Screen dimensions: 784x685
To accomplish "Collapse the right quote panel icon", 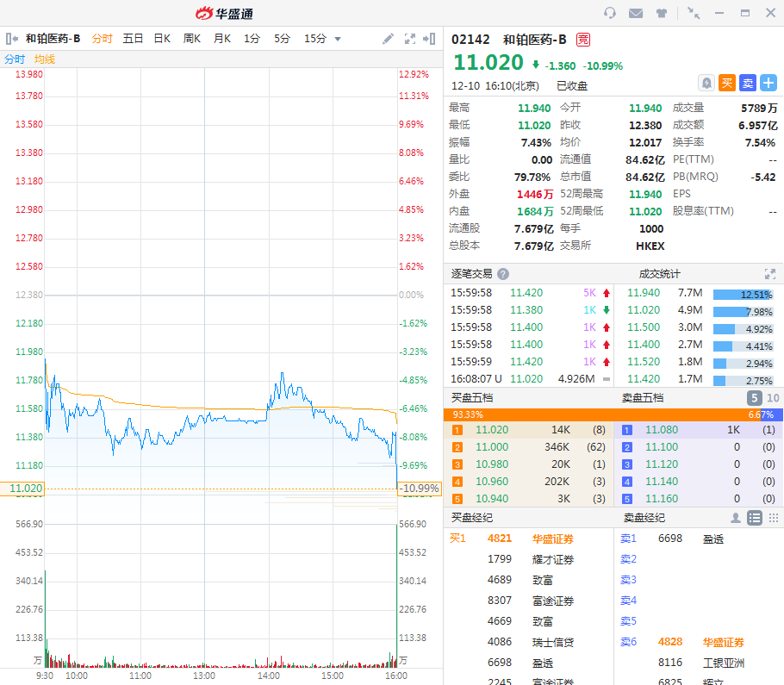I will pyautogui.click(x=429, y=39).
